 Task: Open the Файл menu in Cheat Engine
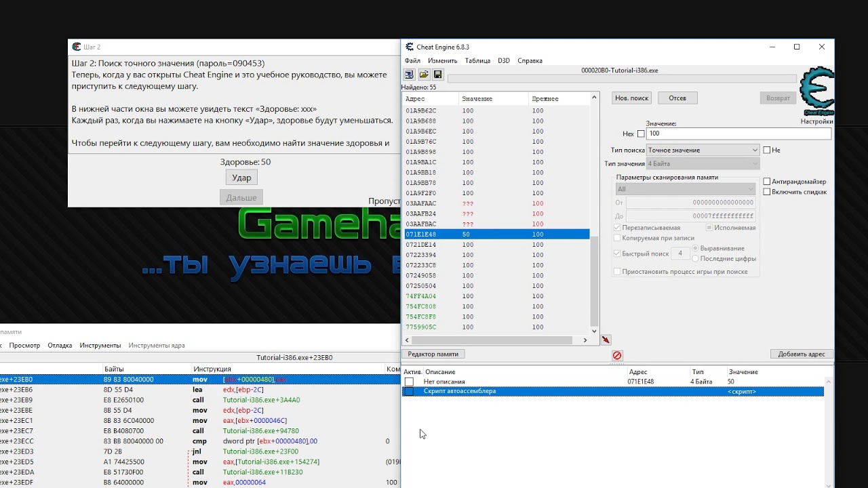pyautogui.click(x=412, y=60)
